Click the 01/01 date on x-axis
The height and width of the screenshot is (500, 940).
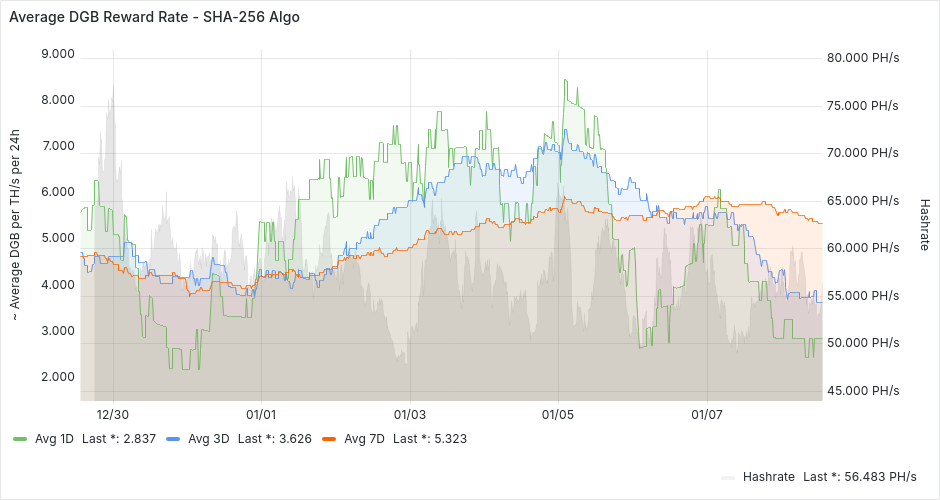click(261, 414)
